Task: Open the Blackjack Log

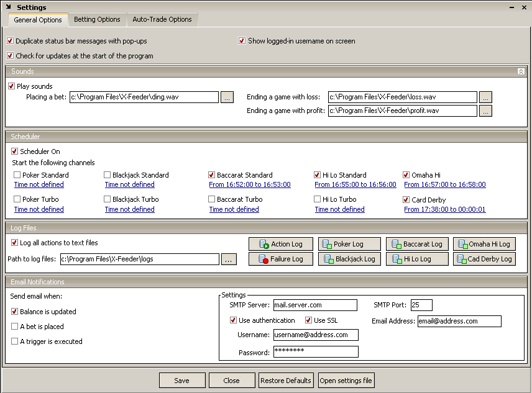Action: pyautogui.click(x=349, y=259)
